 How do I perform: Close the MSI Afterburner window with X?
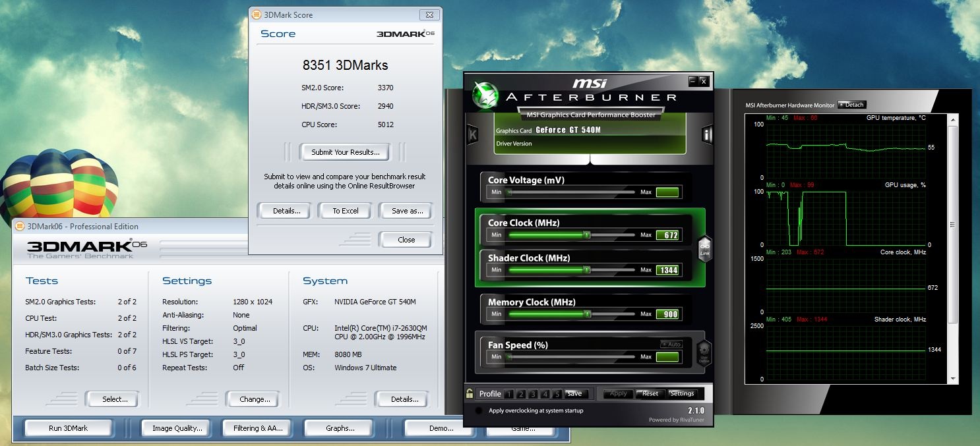(x=704, y=81)
